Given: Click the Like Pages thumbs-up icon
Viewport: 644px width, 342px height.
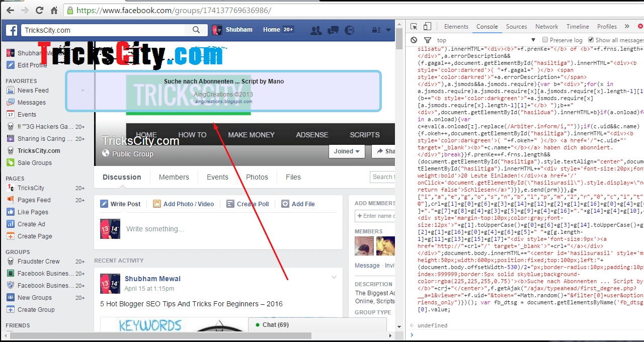Looking at the screenshot, I should pos(10,212).
